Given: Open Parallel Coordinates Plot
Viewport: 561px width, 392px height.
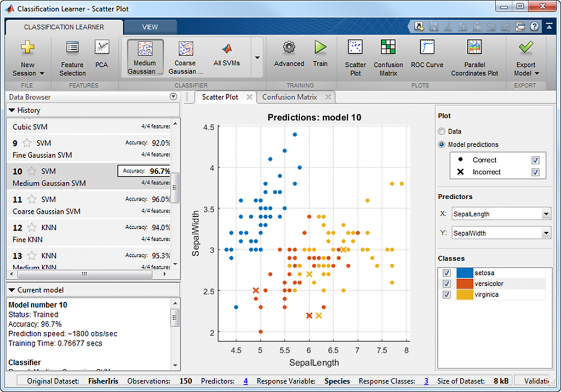Looking at the screenshot, I should pos(474,48).
